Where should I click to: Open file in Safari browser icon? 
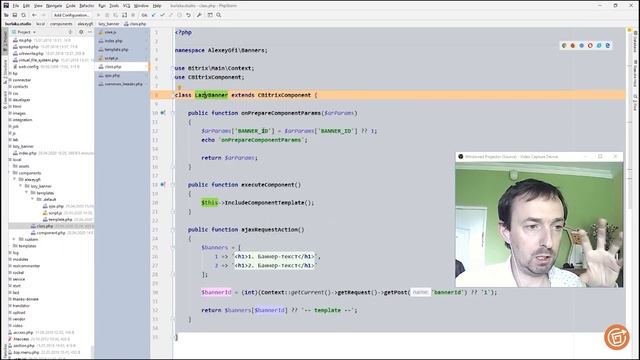582,45
